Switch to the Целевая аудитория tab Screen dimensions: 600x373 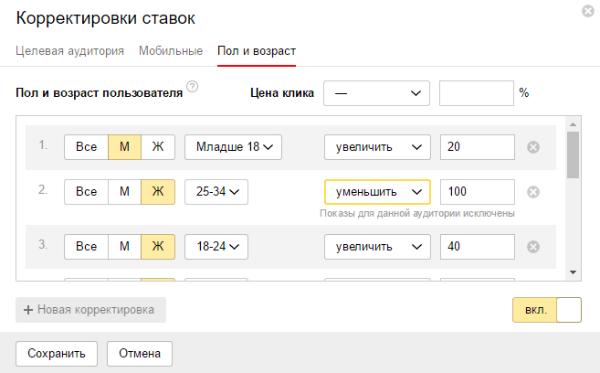pyautogui.click(x=70, y=50)
